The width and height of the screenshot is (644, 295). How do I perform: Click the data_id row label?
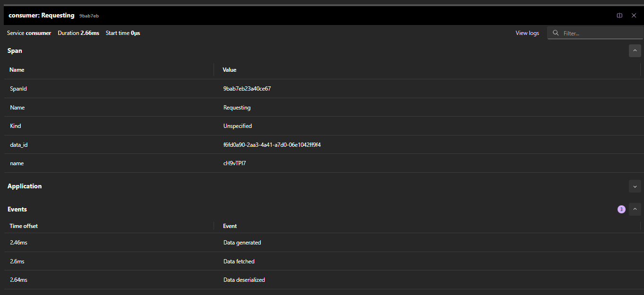[x=19, y=145]
